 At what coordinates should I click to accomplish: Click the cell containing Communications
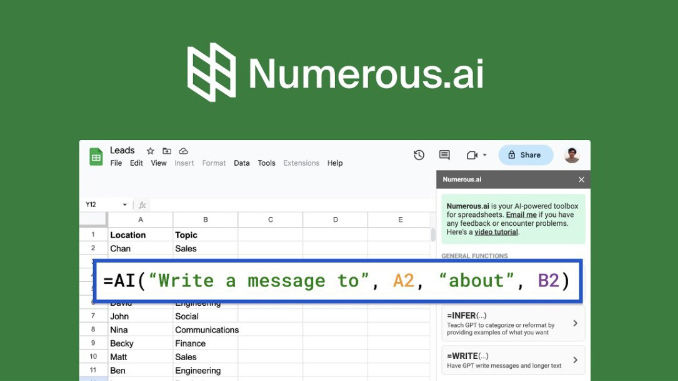tap(205, 330)
